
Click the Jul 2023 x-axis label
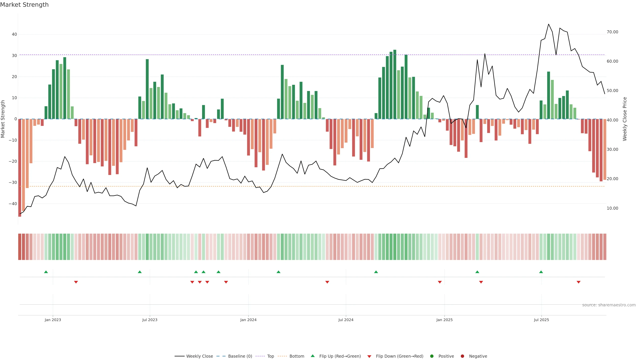(150, 320)
